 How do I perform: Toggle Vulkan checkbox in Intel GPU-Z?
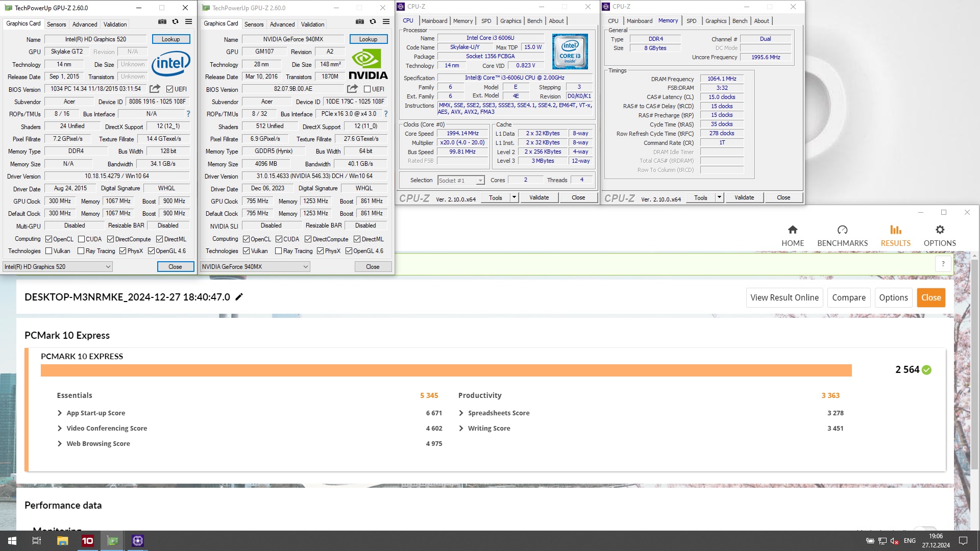pos(48,251)
